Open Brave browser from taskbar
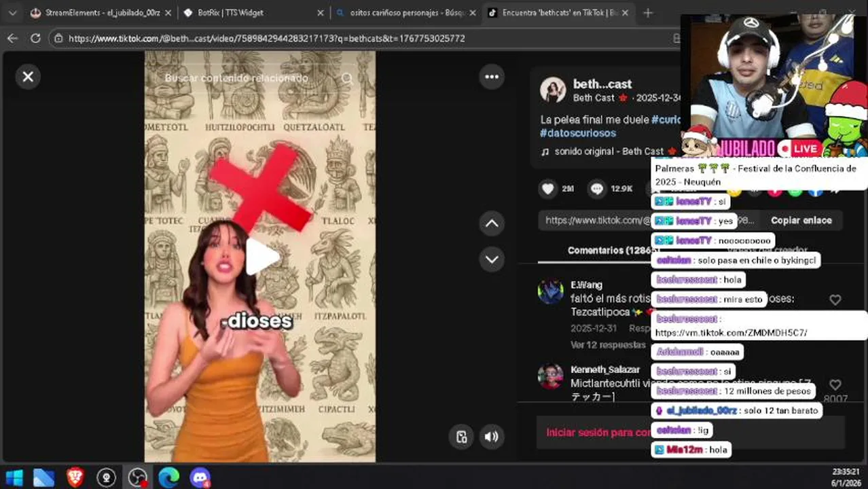The image size is (868, 489). 75,477
